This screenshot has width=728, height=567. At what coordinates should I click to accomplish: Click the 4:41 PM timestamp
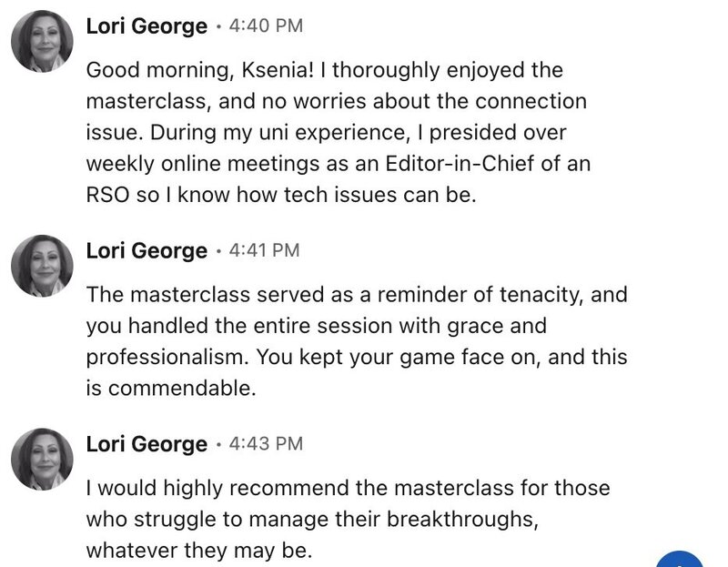pyautogui.click(x=264, y=250)
